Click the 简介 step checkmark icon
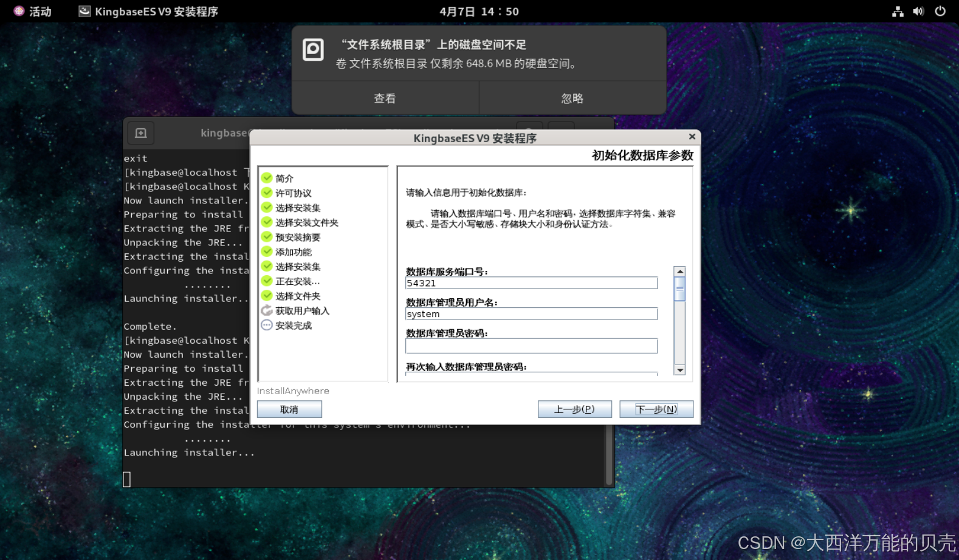 pos(267,178)
